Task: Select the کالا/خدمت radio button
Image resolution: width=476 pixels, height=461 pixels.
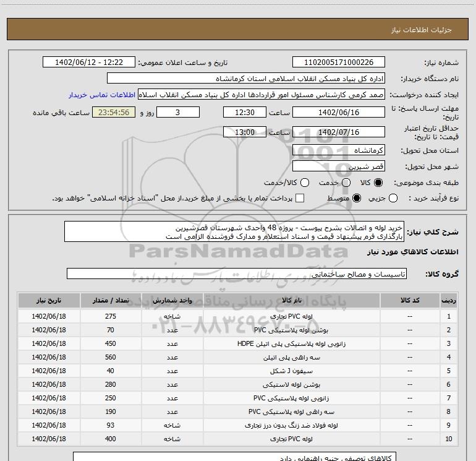Action: click(x=305, y=183)
